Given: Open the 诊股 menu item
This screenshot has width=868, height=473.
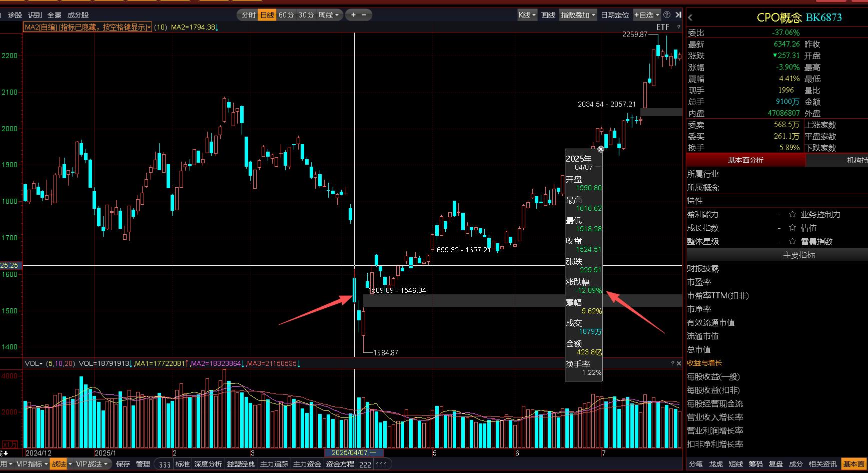Looking at the screenshot, I should 15,15.
